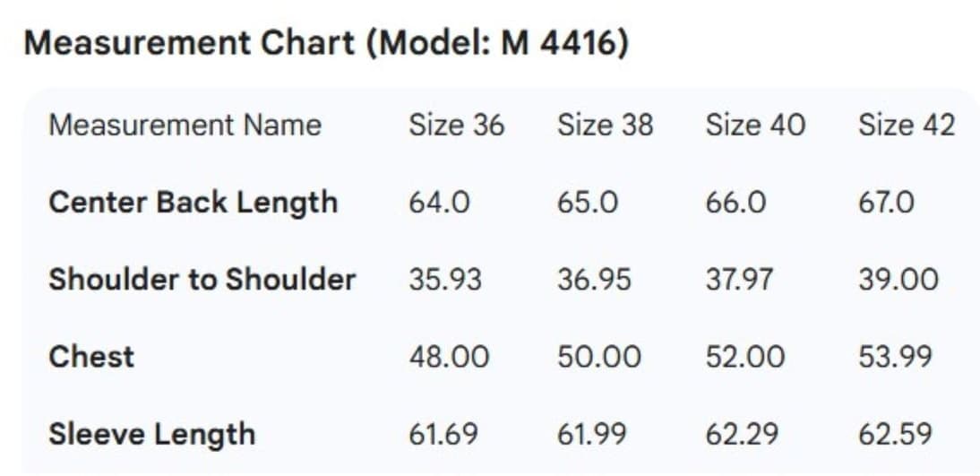Select the Center Back Length row label
Viewport: 980px width, 476px height.
193,203
